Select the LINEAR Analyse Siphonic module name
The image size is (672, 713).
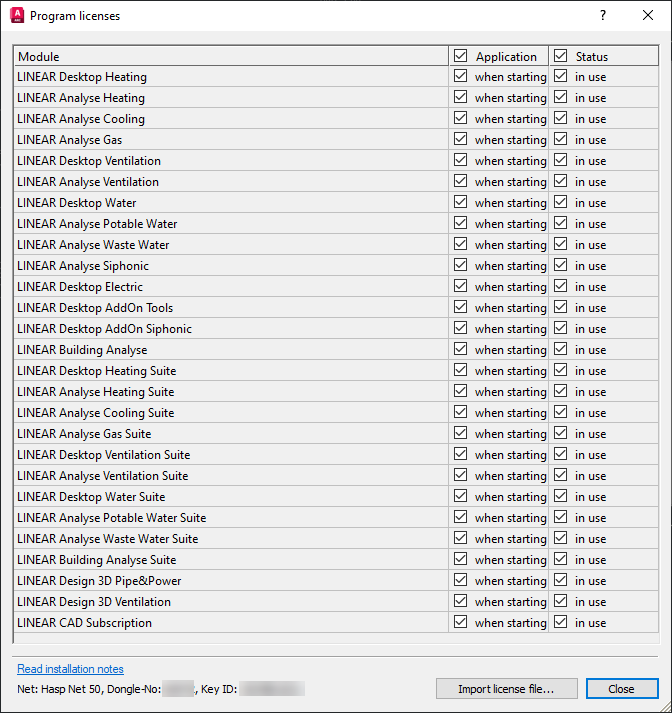point(83,266)
